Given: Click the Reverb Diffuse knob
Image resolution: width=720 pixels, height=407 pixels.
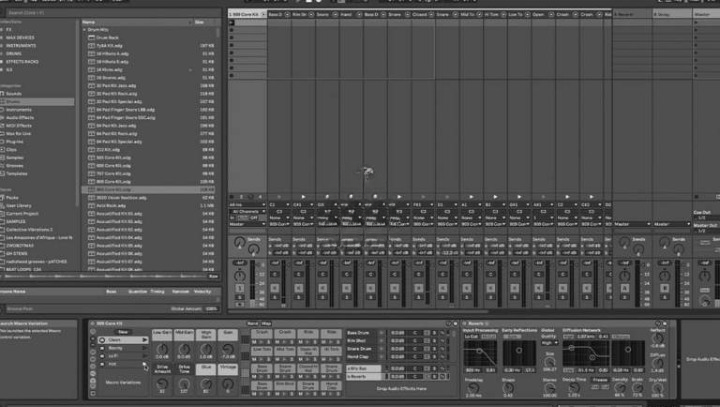Looking at the screenshot, I should tap(658, 363).
